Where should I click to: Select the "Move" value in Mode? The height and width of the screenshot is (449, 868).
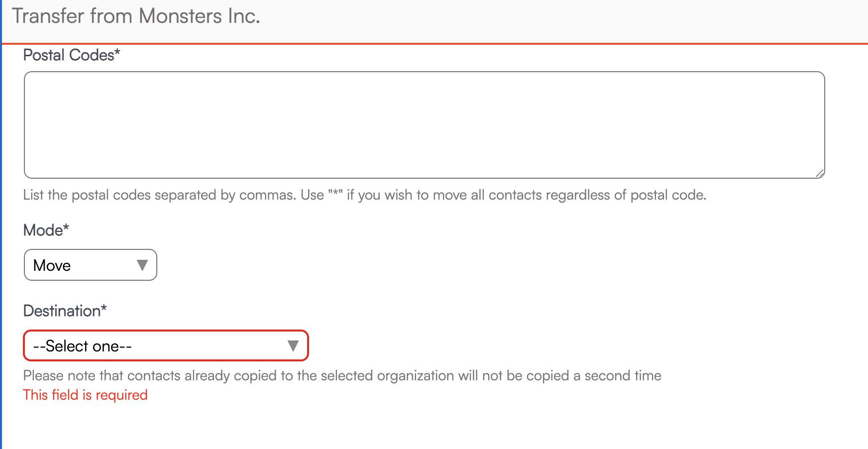(x=52, y=265)
